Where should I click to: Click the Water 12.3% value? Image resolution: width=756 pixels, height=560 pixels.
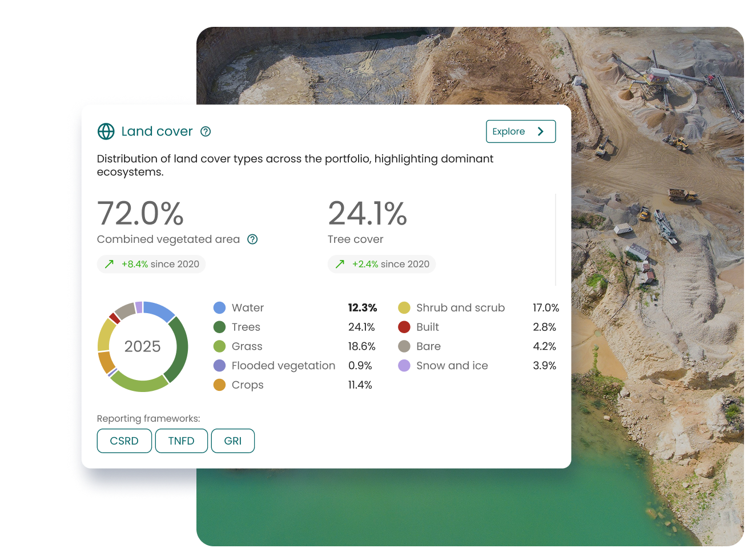(363, 308)
